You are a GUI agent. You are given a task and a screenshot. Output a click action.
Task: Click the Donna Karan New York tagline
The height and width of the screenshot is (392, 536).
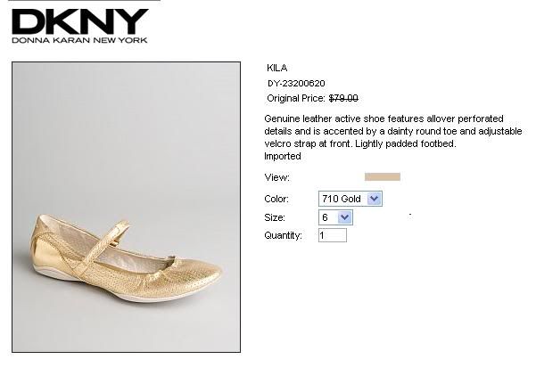79,40
